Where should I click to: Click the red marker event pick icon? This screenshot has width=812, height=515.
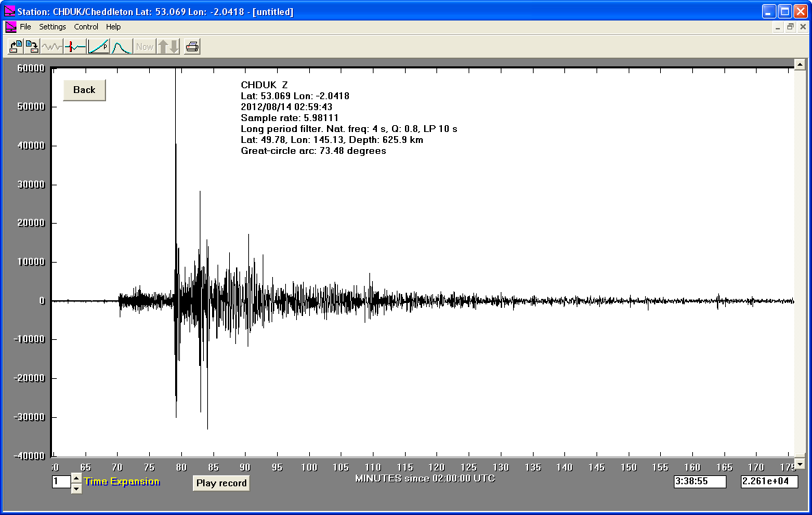tap(75, 47)
